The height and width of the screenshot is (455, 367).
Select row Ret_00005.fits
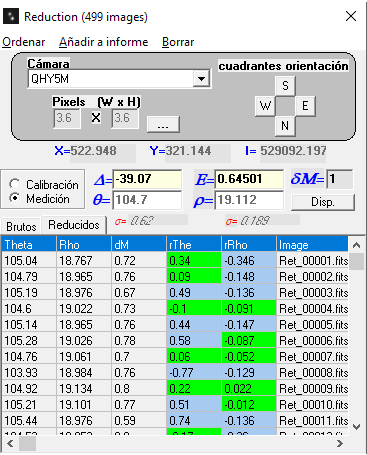[175, 325]
